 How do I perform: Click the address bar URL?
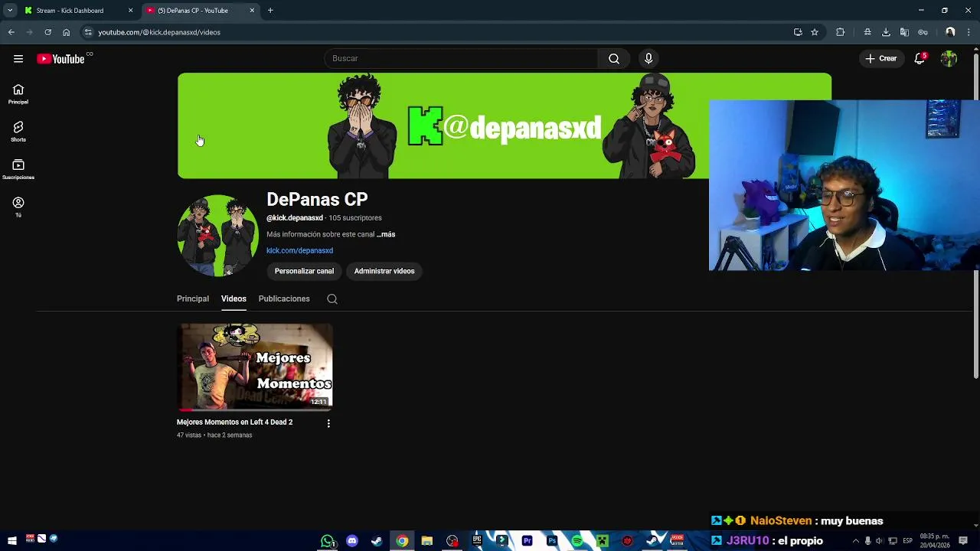pos(159,32)
